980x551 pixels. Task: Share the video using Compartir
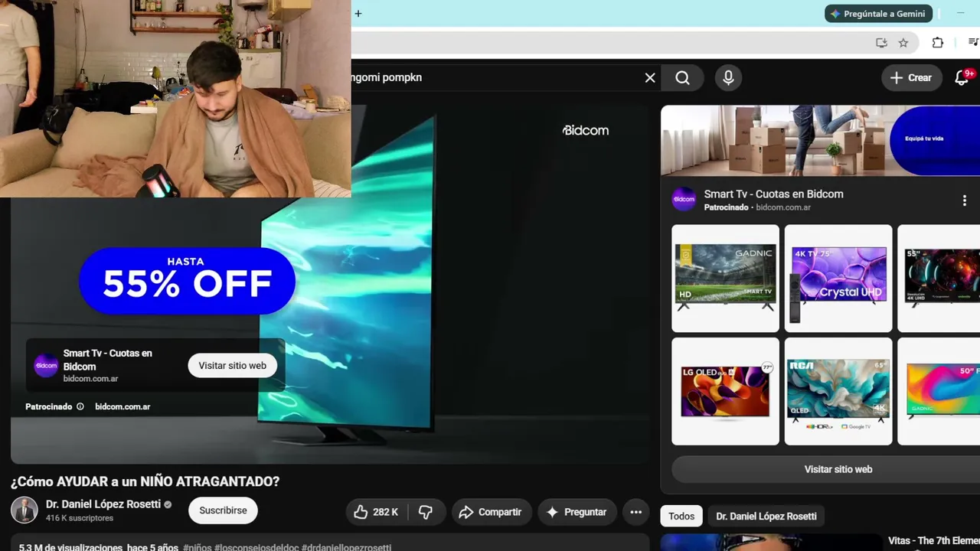pyautogui.click(x=491, y=512)
